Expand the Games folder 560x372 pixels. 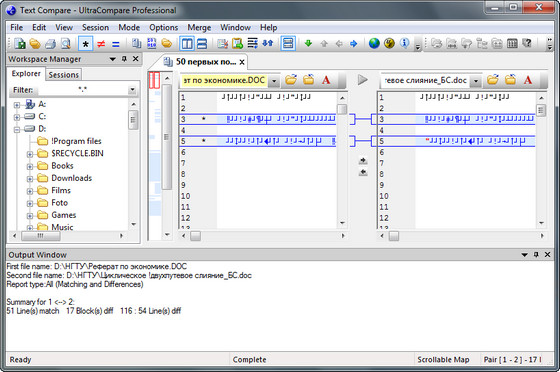pos(30,216)
